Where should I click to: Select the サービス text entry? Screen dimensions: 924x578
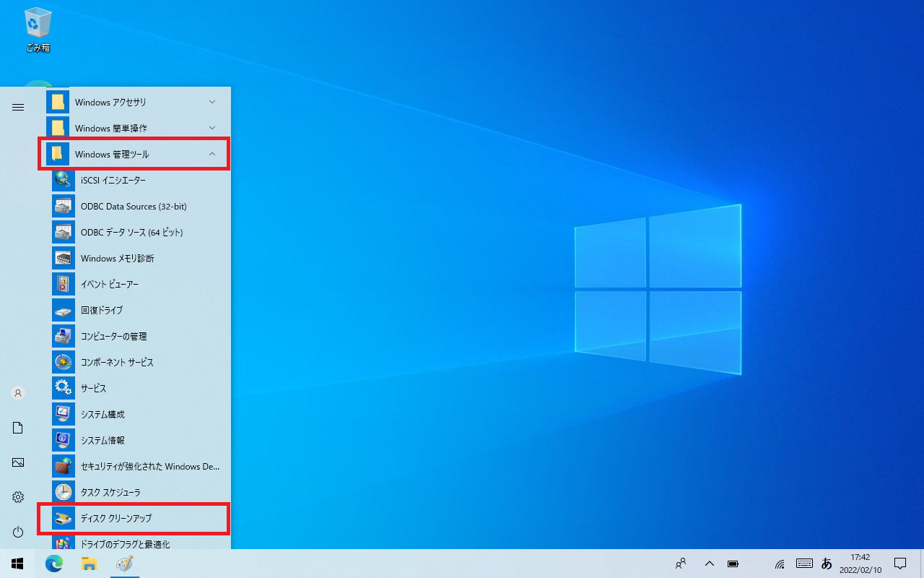[94, 388]
